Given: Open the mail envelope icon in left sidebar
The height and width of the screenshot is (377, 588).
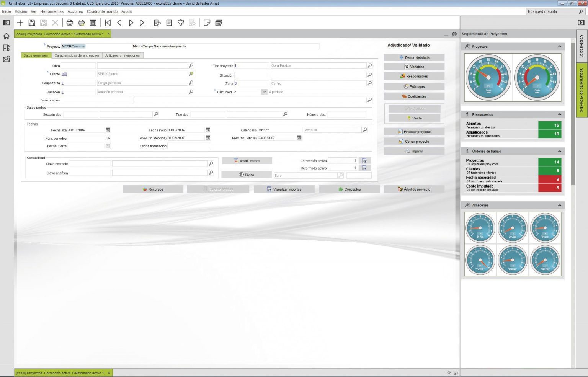Looking at the screenshot, I should (x=7, y=59).
